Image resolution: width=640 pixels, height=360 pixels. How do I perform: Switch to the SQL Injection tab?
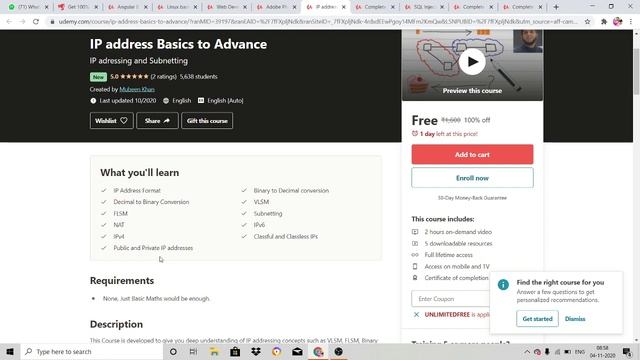coord(424,7)
